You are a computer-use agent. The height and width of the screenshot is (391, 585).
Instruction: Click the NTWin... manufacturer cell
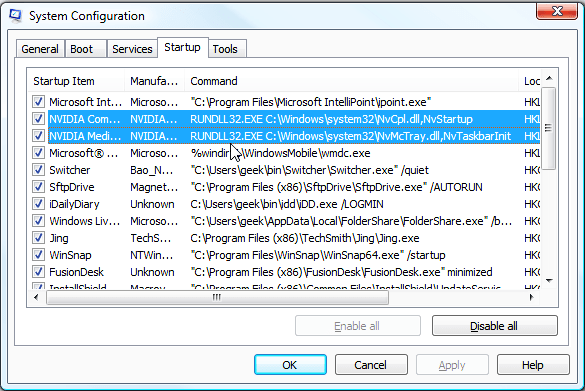click(151, 255)
